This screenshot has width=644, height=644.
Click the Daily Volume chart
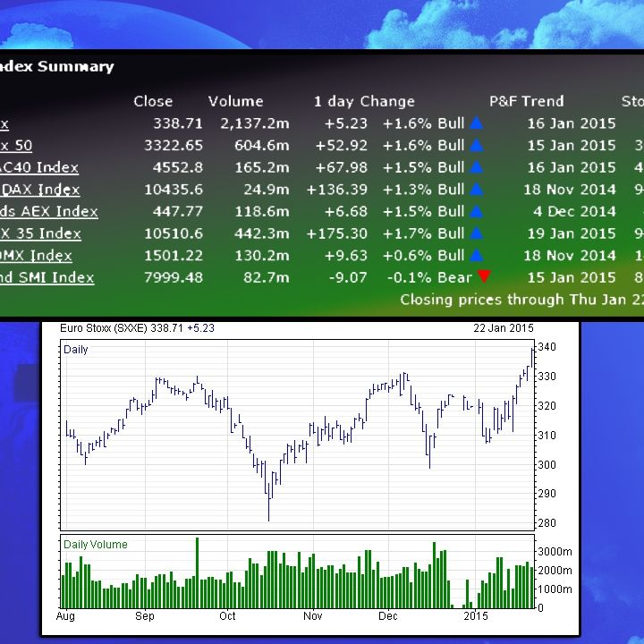point(297,572)
